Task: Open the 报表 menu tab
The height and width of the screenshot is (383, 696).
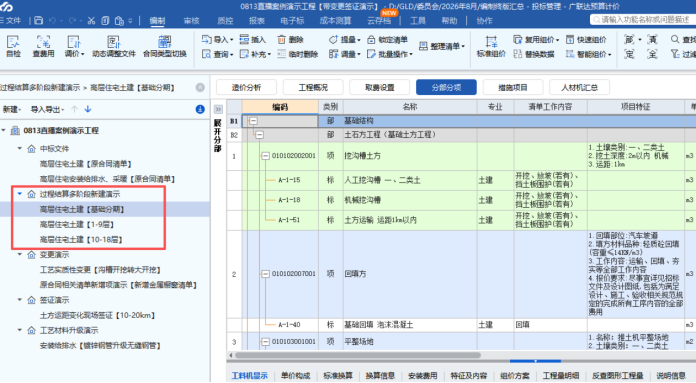Action: (257, 20)
